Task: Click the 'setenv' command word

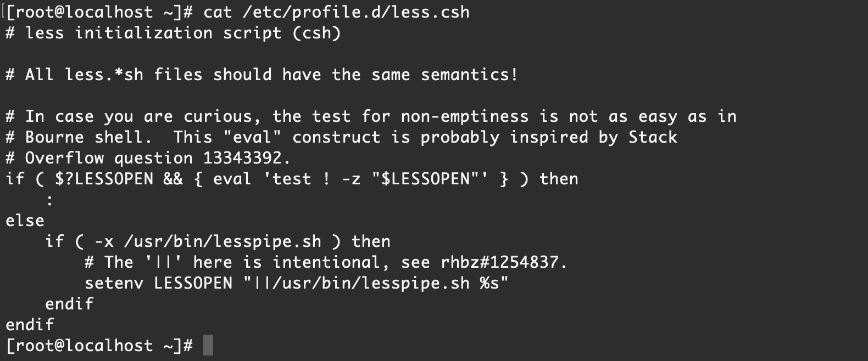Action: pos(114,283)
